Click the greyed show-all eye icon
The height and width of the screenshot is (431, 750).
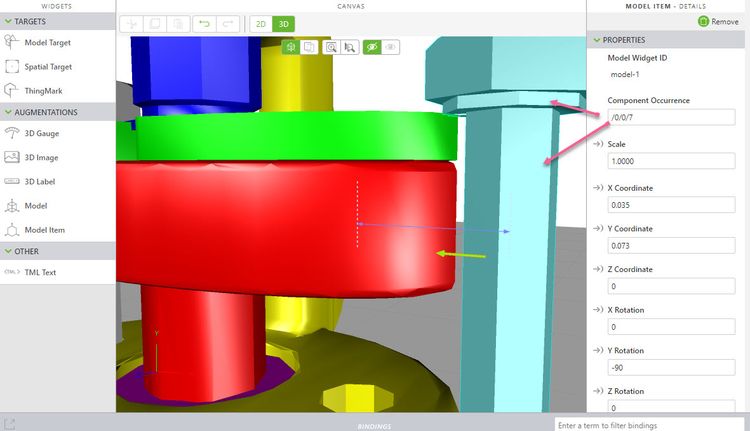390,47
